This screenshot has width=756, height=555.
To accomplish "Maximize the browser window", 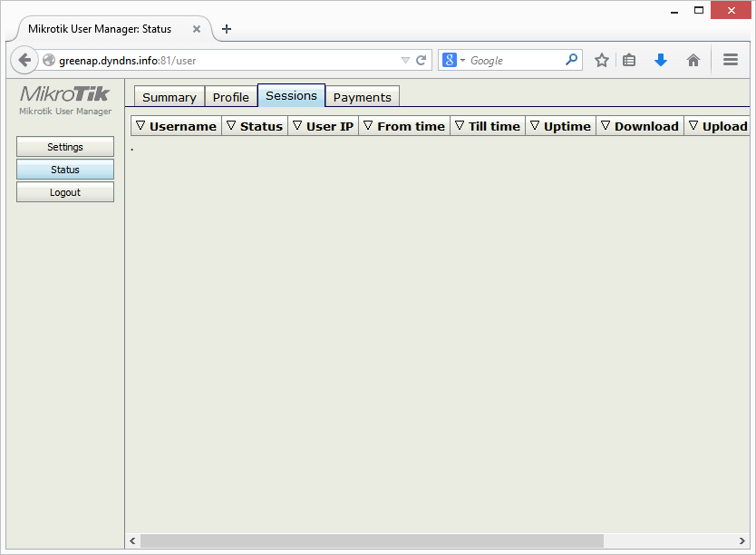I will coord(699,10).
